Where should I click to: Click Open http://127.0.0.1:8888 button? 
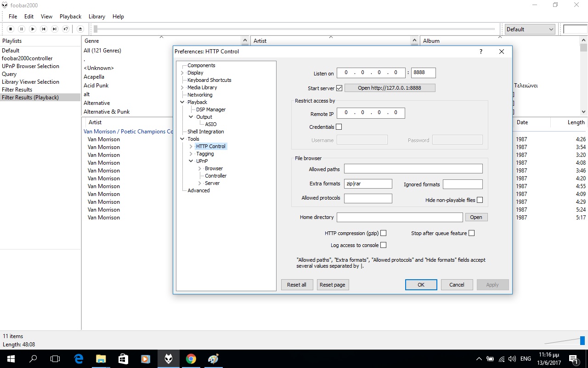390,88
